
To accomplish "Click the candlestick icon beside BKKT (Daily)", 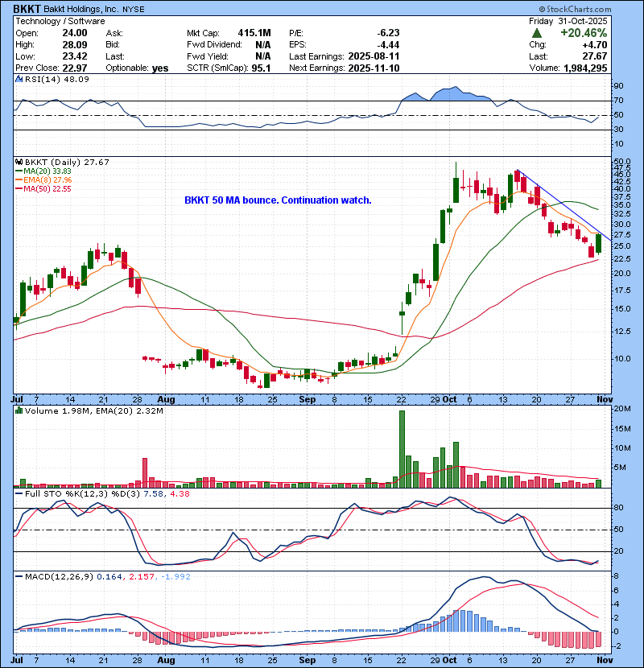I will pyautogui.click(x=19, y=163).
